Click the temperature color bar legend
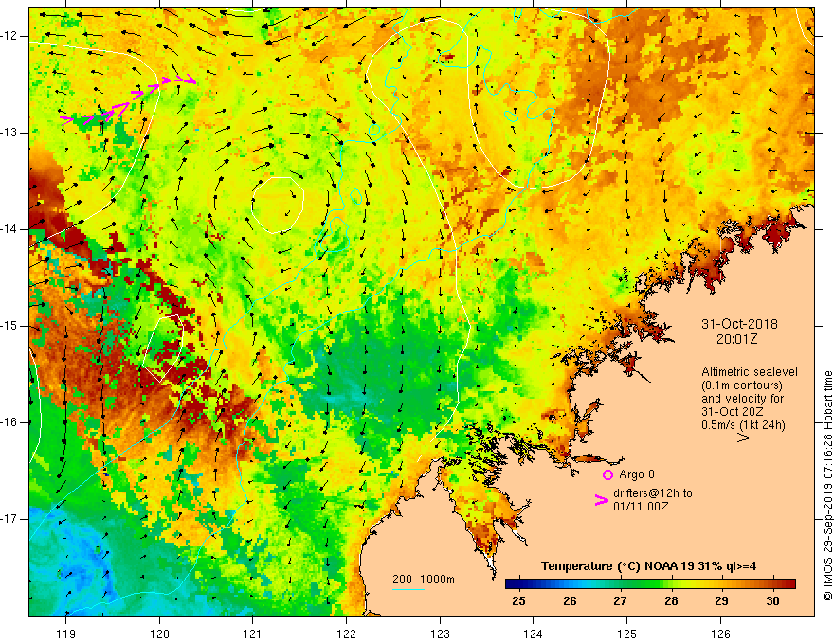834x644 pixels. 650,584
